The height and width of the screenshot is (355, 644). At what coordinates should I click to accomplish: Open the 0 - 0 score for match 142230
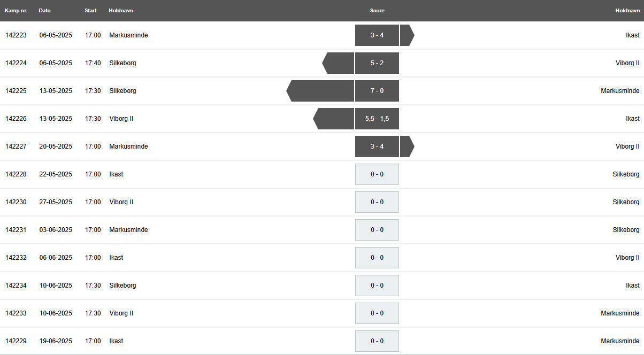377,202
